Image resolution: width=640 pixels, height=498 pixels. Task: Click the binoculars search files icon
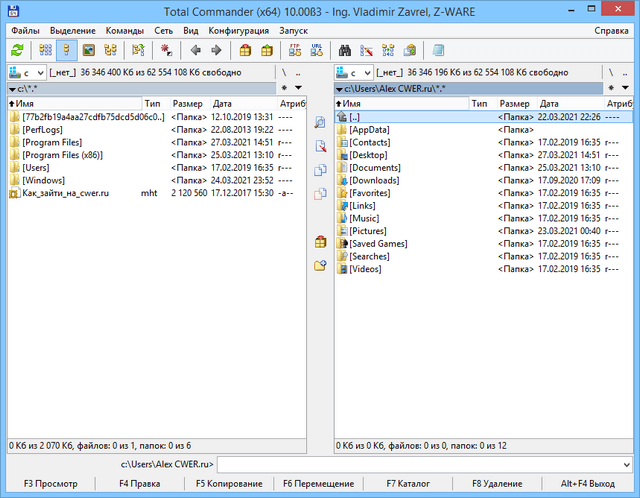pyautogui.click(x=345, y=50)
